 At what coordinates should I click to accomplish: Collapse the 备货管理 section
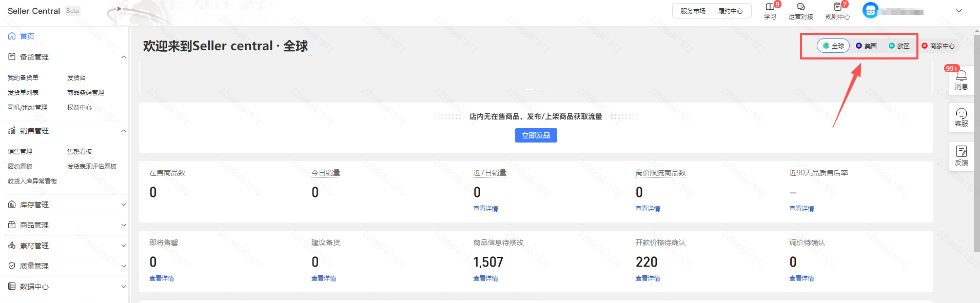click(123, 57)
